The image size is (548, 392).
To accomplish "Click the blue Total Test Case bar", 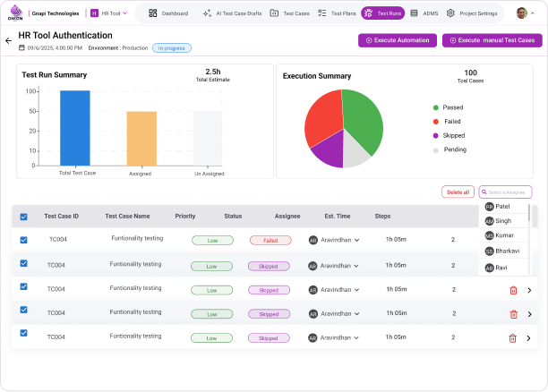I will click(x=75, y=128).
